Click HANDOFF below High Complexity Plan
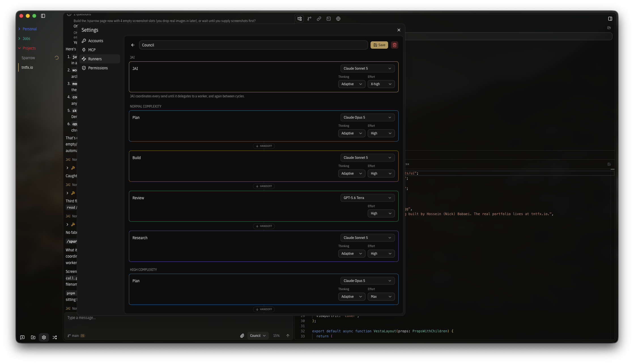 (x=264, y=309)
